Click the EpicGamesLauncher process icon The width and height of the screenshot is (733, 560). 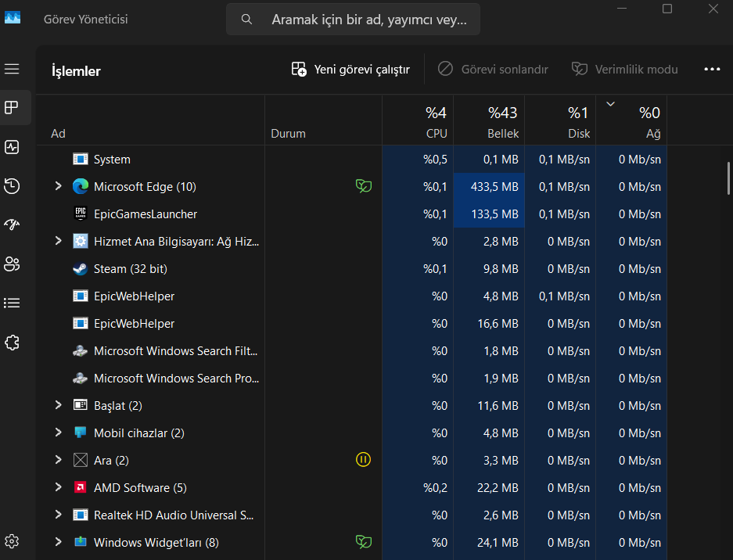click(81, 214)
